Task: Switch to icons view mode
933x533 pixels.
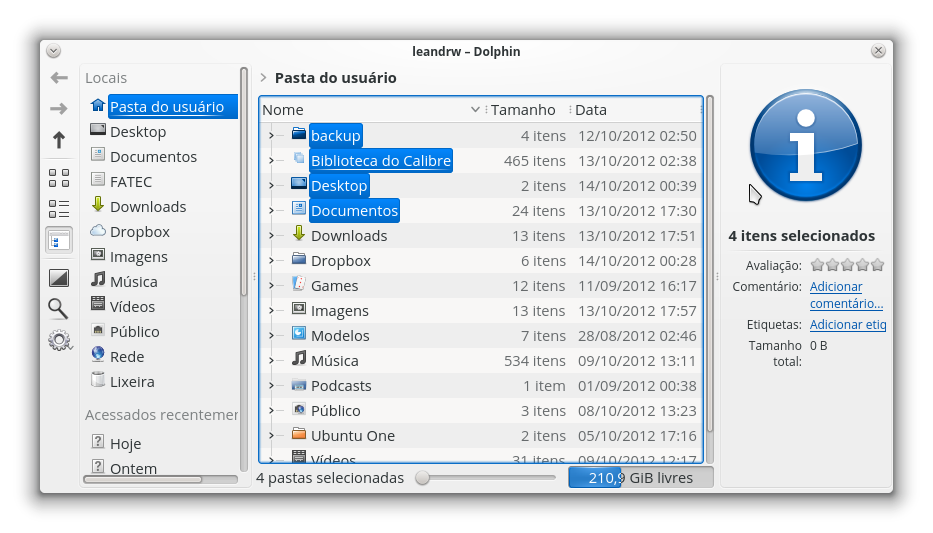Action: (x=59, y=178)
